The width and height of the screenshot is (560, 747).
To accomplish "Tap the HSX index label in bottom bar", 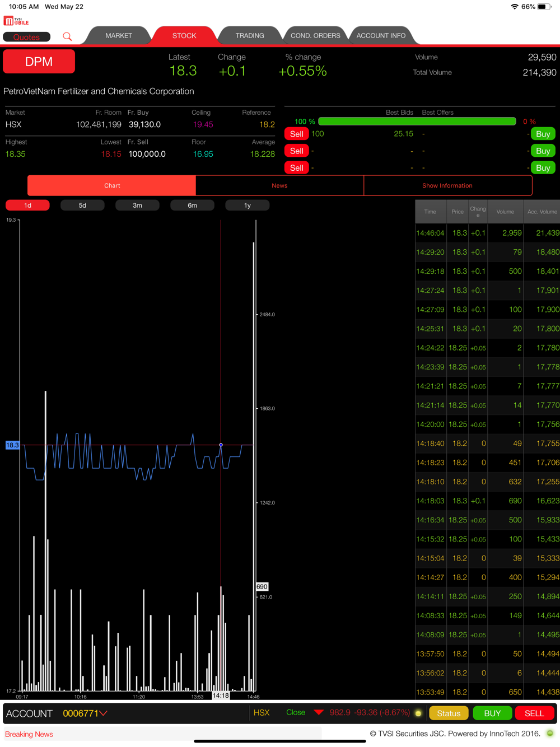I will [x=262, y=712].
